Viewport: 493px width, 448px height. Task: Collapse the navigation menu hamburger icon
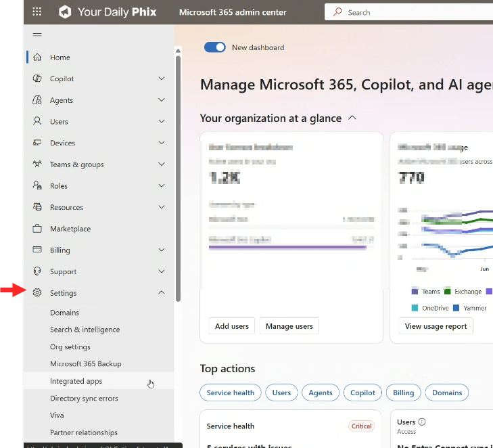tap(37, 35)
